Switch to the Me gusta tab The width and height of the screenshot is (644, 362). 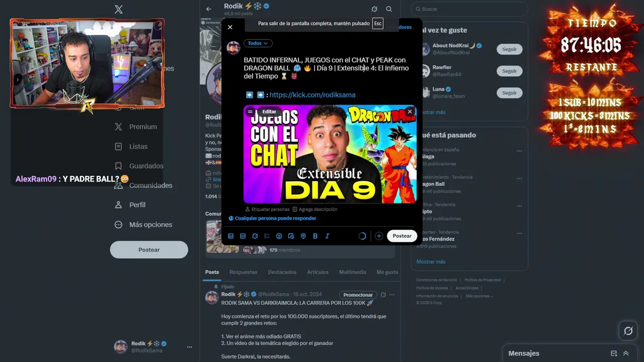(x=387, y=272)
